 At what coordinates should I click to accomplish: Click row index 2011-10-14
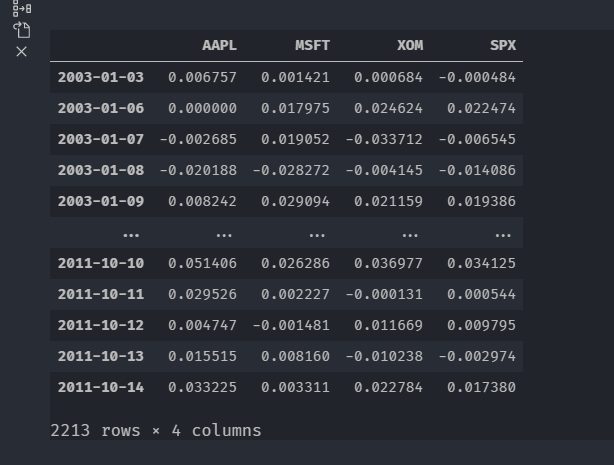[101, 387]
